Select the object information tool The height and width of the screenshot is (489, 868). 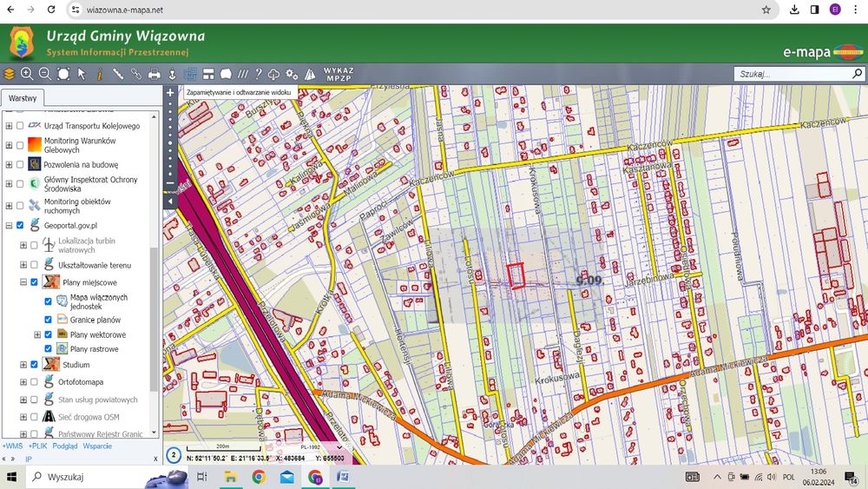(100, 75)
